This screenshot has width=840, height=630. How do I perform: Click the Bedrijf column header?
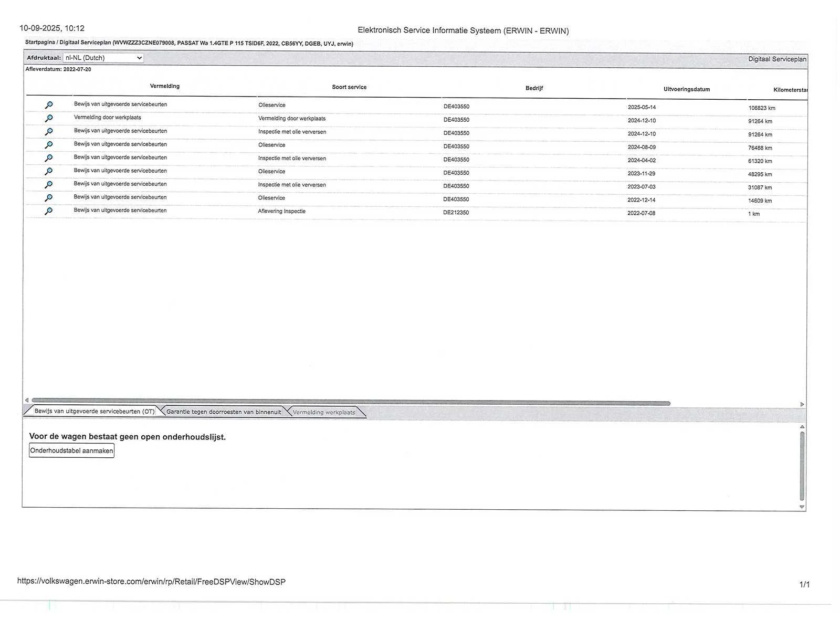click(x=534, y=88)
